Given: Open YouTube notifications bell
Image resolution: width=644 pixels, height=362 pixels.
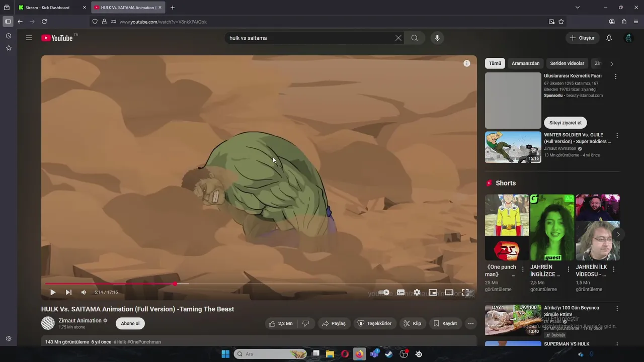Looking at the screenshot, I should (x=609, y=38).
